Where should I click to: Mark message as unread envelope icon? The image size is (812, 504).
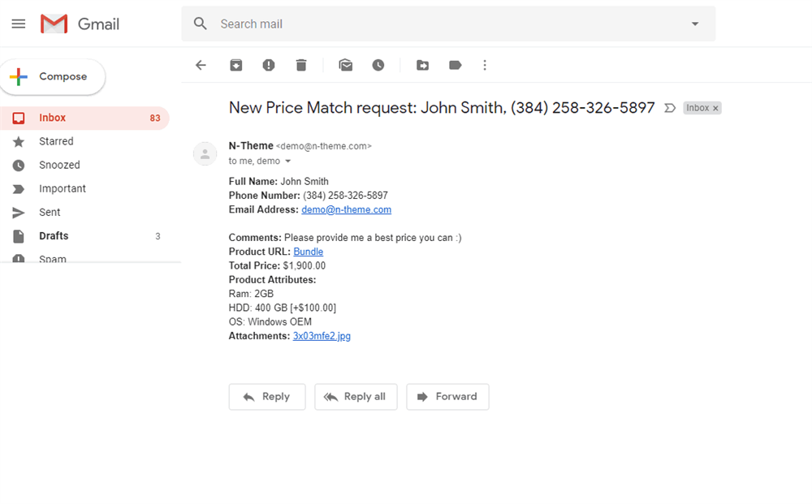click(x=345, y=65)
